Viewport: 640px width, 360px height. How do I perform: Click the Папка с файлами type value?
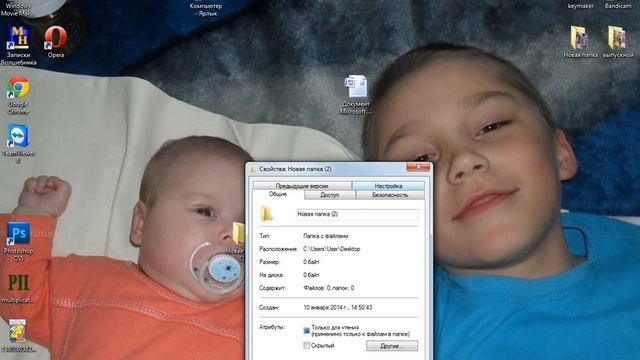tap(325, 236)
